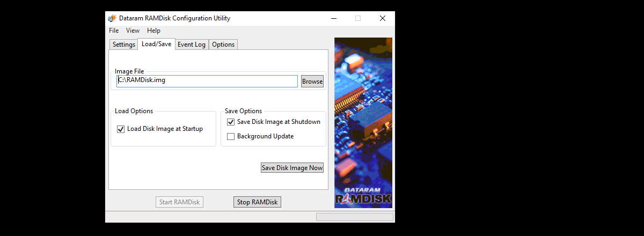
Task: Switch to the Event Log tab
Action: [x=192, y=45]
